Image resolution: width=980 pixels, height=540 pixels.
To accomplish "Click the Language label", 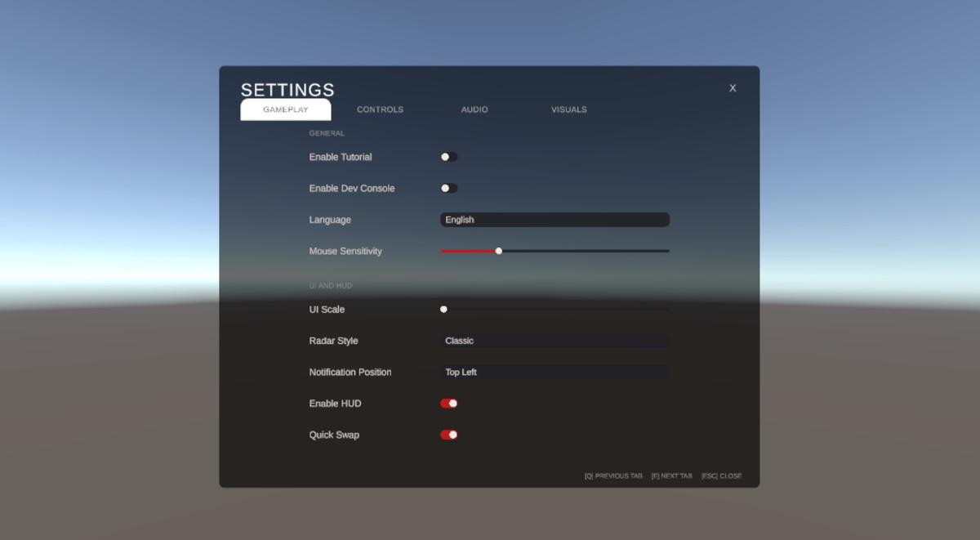I will click(x=330, y=220).
